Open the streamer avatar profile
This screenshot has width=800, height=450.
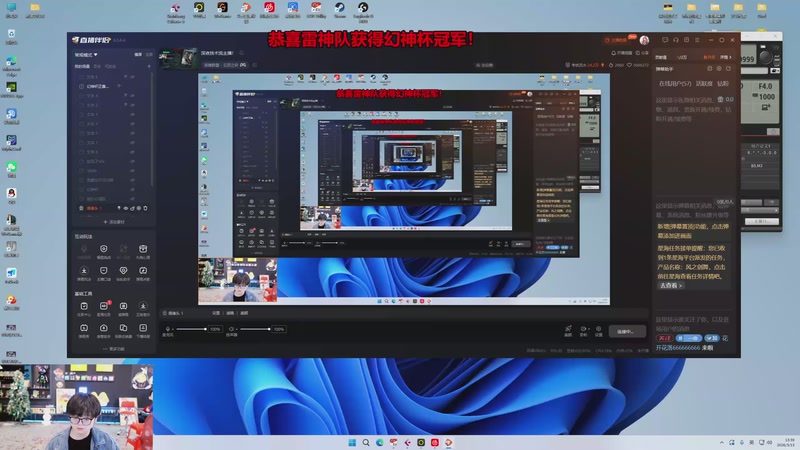click(x=644, y=40)
